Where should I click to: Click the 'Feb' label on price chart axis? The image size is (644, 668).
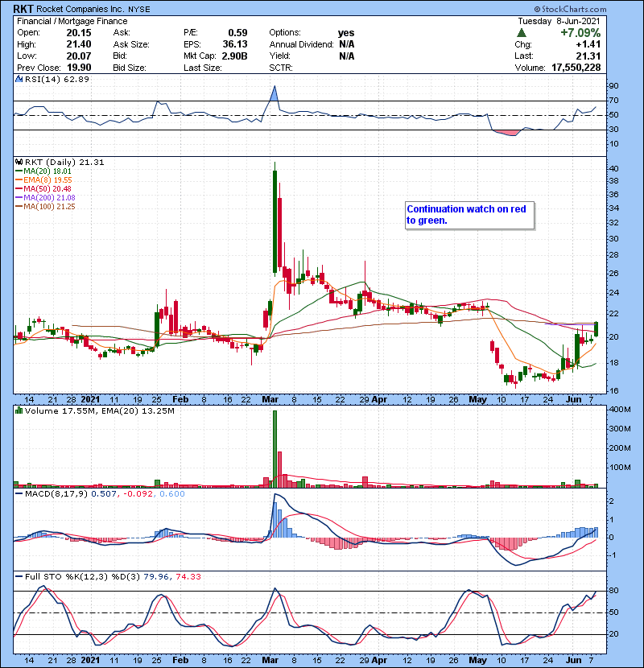[180, 399]
